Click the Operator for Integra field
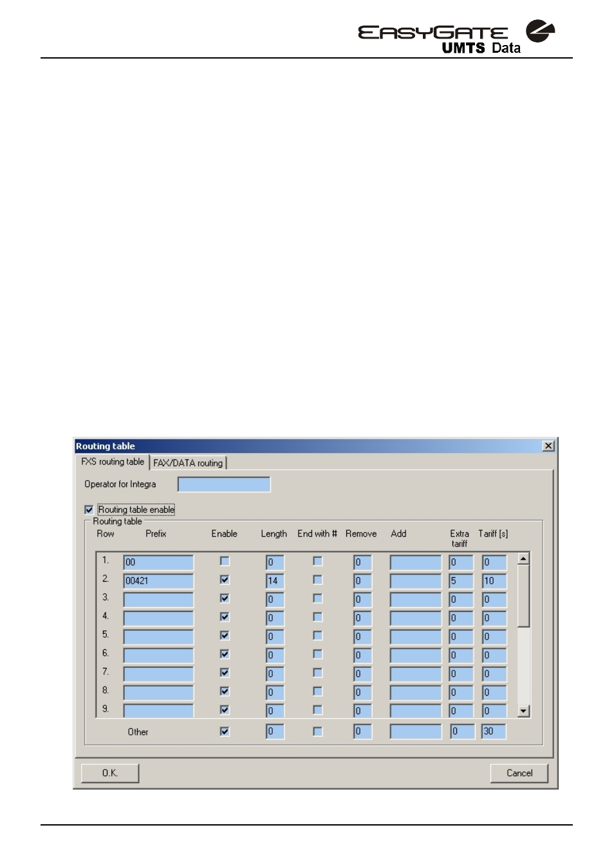The image size is (614, 868). pos(224,485)
